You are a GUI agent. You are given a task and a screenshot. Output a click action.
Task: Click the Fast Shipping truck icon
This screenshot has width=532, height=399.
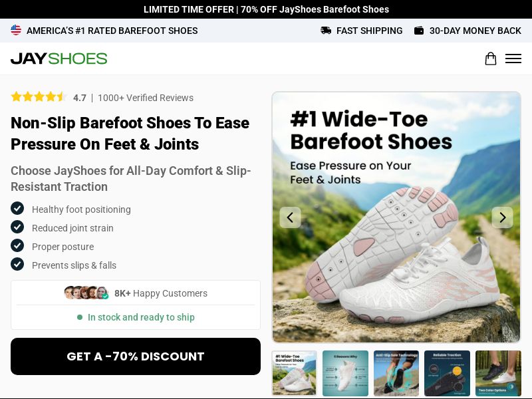point(326,31)
